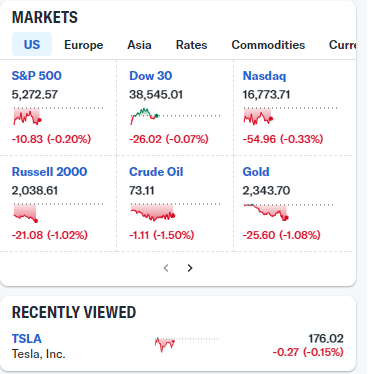Switch to the Asia tab
The height and width of the screenshot is (374, 377).
point(139,45)
